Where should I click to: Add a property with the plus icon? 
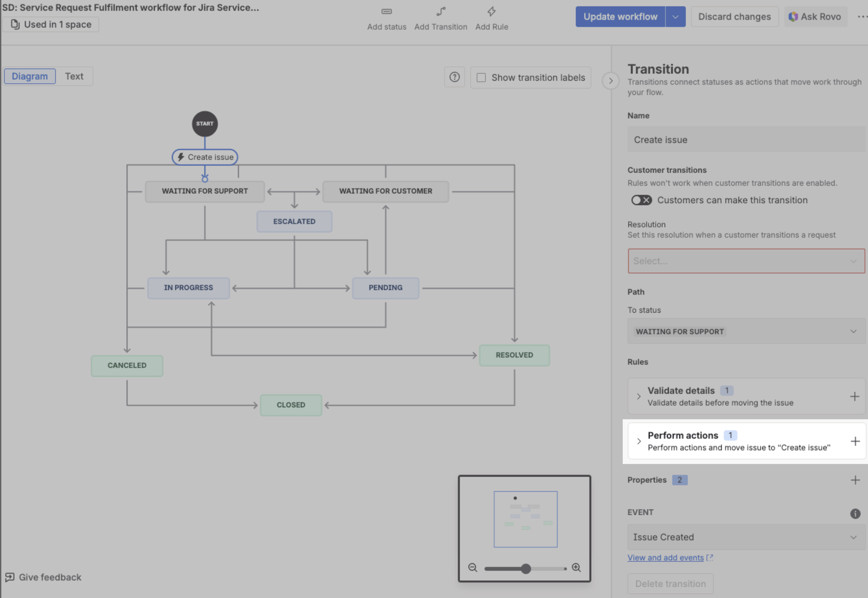click(855, 480)
